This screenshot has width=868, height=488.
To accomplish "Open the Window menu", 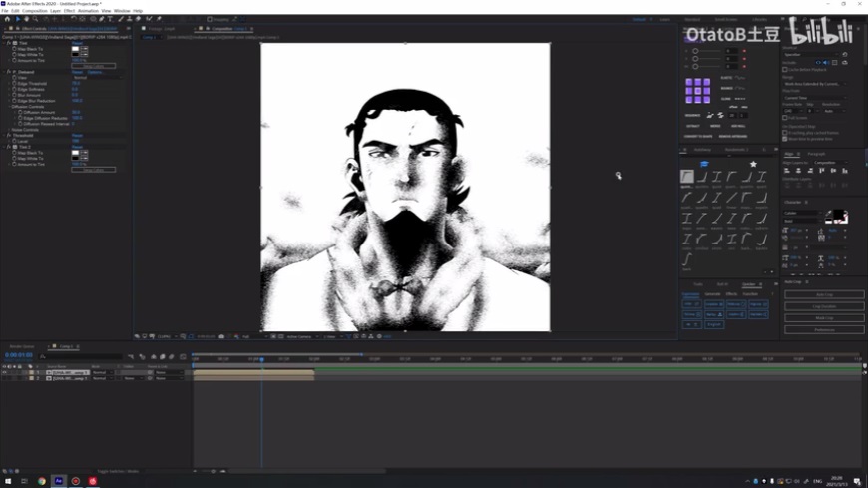I will click(x=122, y=11).
